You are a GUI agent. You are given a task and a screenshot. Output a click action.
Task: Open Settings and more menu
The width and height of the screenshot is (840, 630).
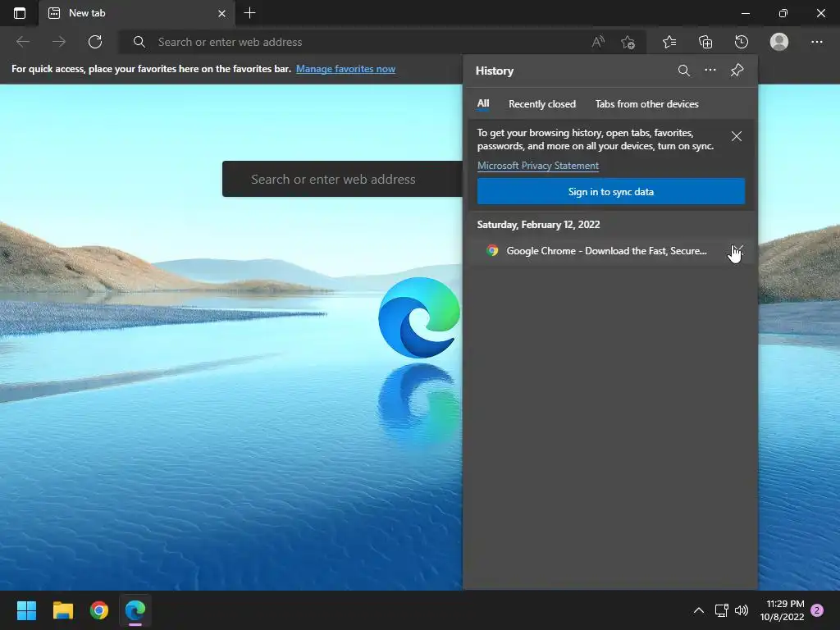click(x=816, y=42)
